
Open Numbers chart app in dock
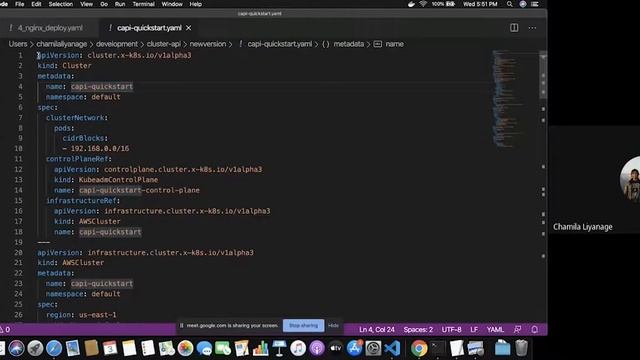pos(260,348)
